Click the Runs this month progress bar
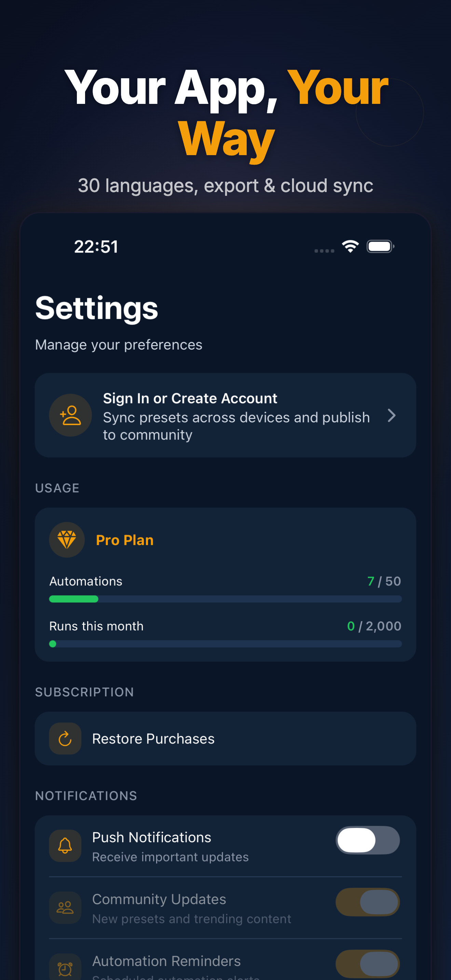This screenshot has height=980, width=451. pos(225,644)
